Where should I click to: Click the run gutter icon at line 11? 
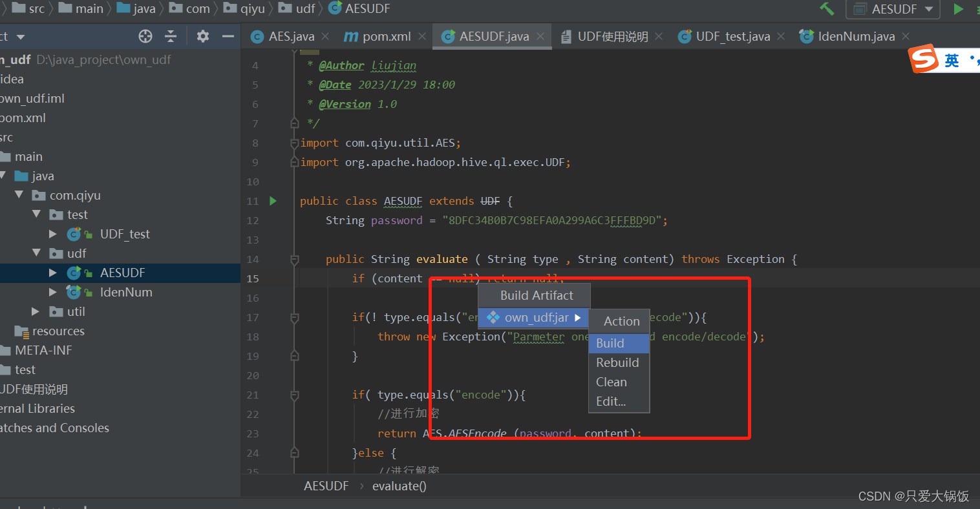[x=273, y=201]
